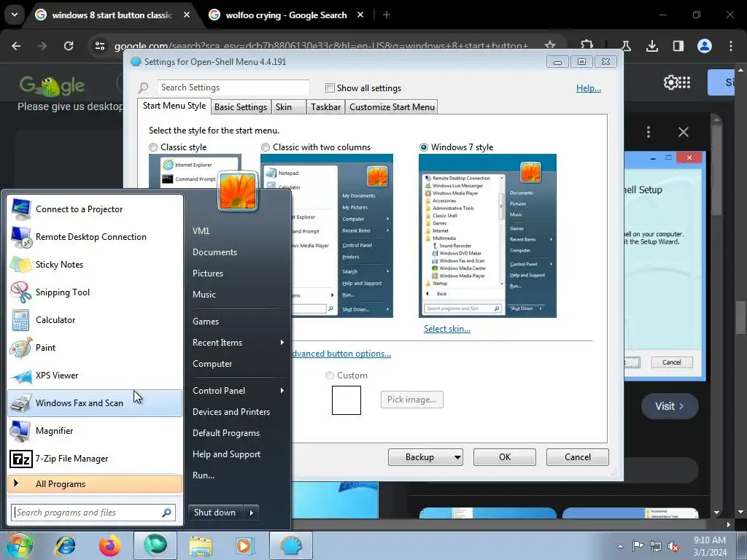Image resolution: width=747 pixels, height=560 pixels.
Task: Click the search magnifier in start menu
Action: [x=167, y=513]
